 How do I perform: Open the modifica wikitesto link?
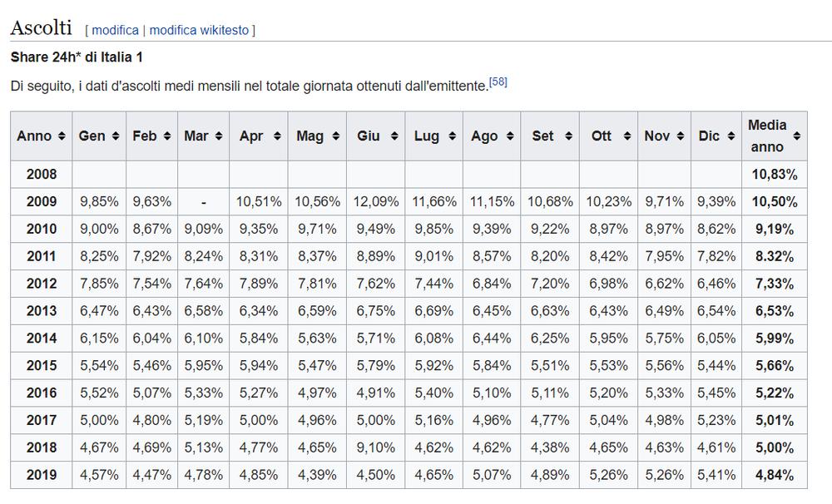[199, 30]
